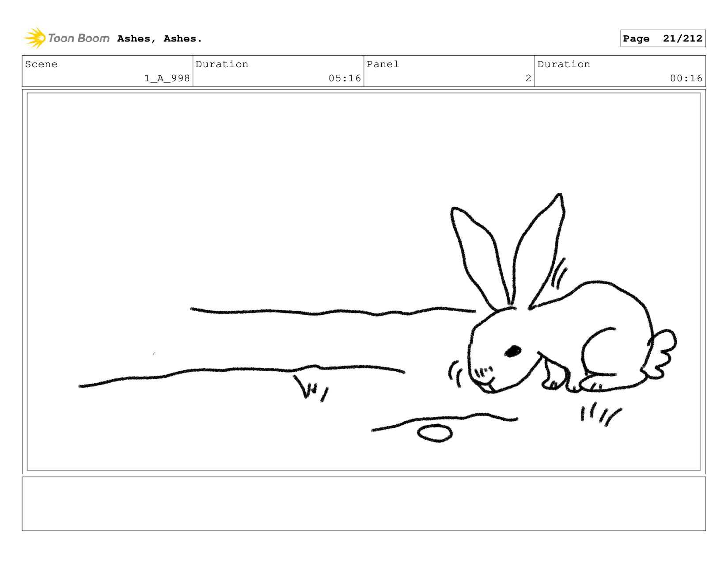Click the panel duration value '00:16'
This screenshot has height=564, width=728.
(x=686, y=78)
